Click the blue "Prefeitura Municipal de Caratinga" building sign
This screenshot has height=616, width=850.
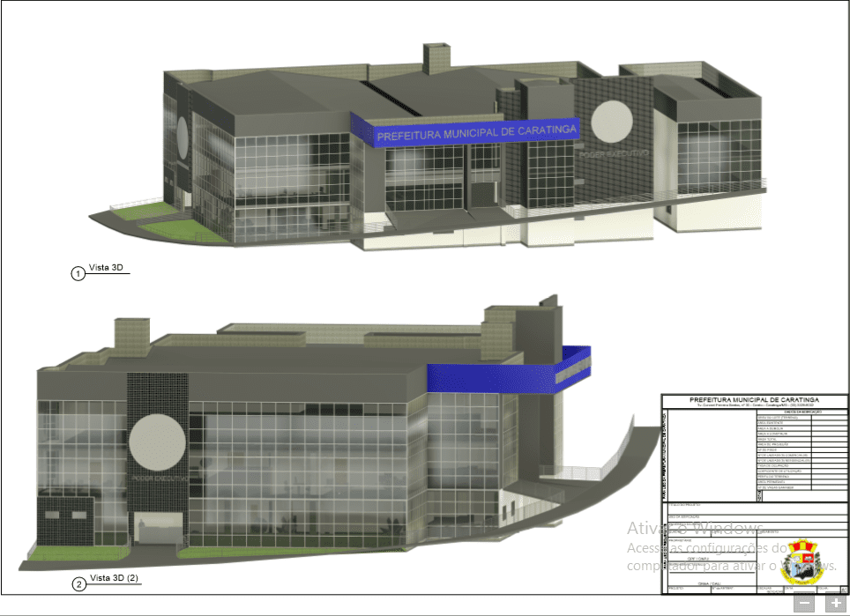[x=476, y=133]
